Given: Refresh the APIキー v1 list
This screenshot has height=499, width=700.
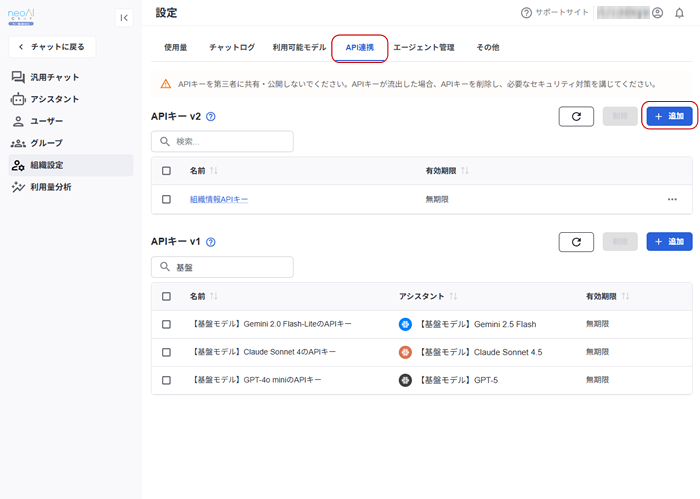Looking at the screenshot, I should pyautogui.click(x=576, y=242).
